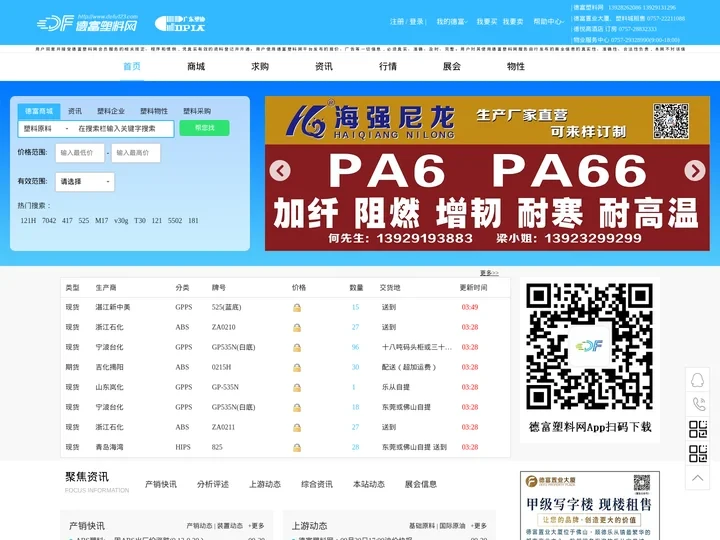Screen dimensions: 720x540
Task: Open the 求购 navigation item
Action: 260,67
